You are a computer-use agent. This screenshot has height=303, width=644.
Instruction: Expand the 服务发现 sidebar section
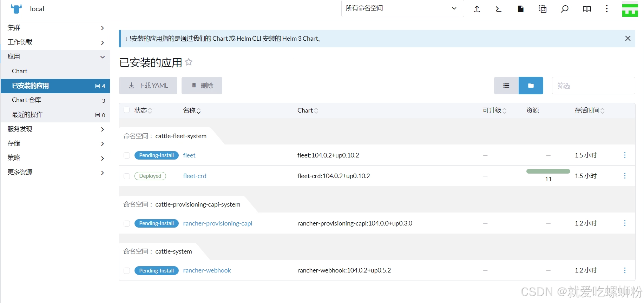[x=55, y=129]
